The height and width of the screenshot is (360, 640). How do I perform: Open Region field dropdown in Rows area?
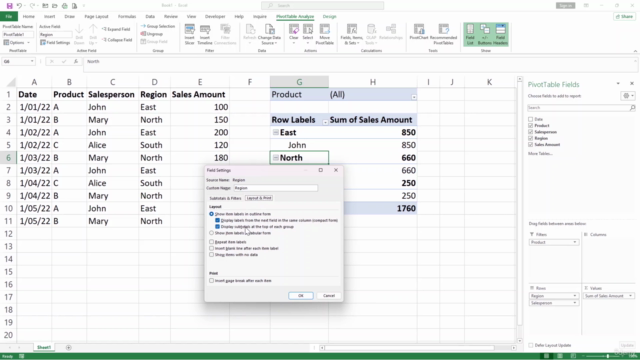click(x=575, y=296)
